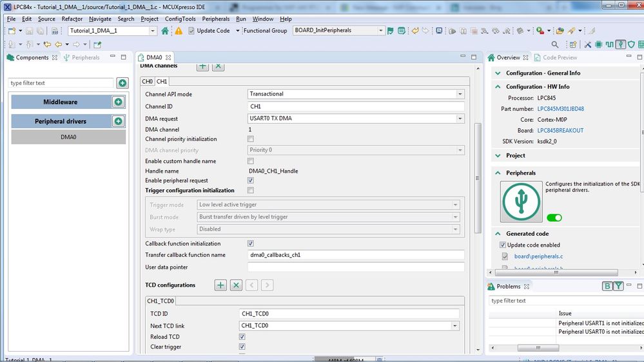This screenshot has width=644, height=362.
Task: Open the BOARD_InitPeripherals functional group dropdown
Action: (x=380, y=31)
